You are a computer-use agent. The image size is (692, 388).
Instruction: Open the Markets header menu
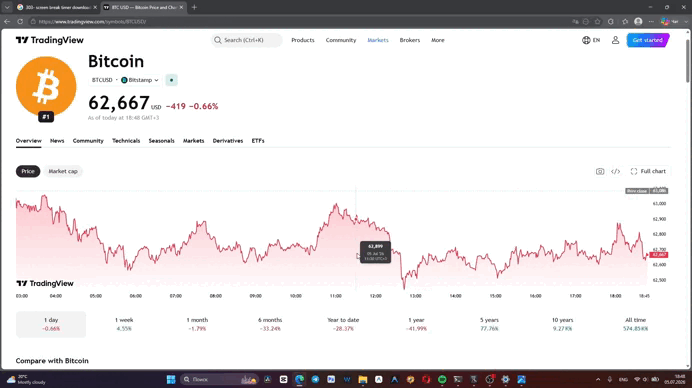pos(378,40)
